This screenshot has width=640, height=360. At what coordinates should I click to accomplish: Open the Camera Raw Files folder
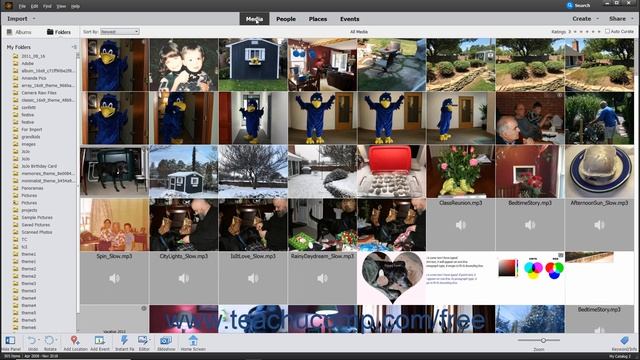tap(39, 93)
